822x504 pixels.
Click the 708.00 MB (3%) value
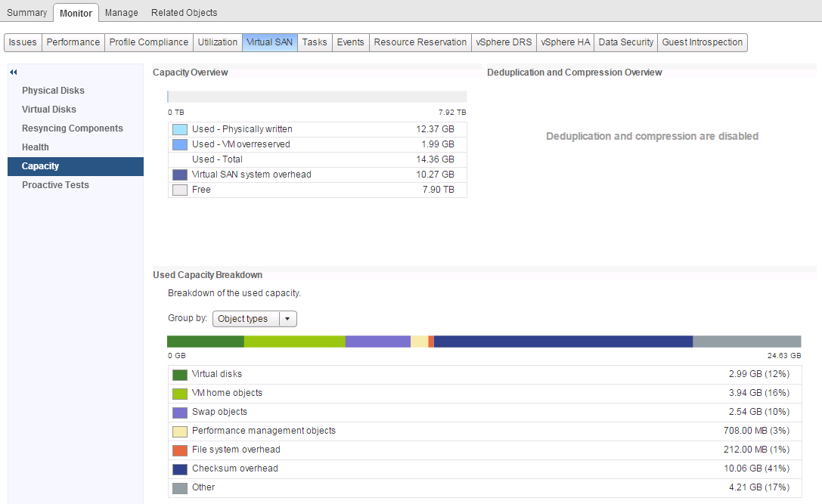coord(756,431)
